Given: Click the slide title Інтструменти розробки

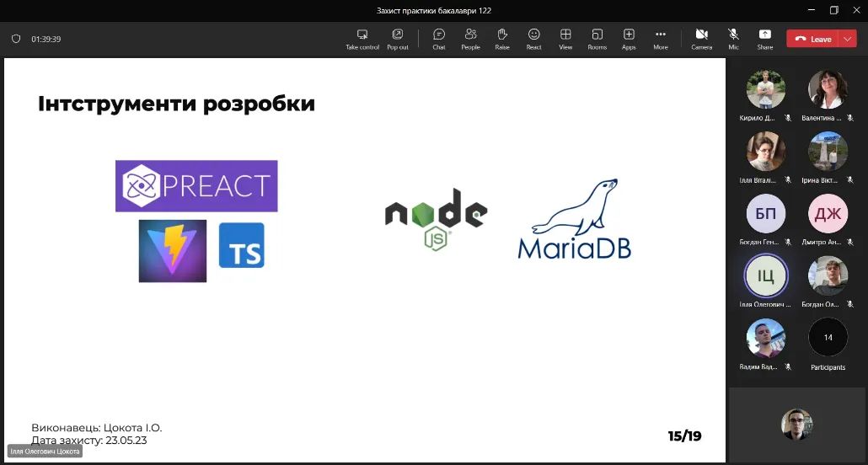Looking at the screenshot, I should point(177,104).
